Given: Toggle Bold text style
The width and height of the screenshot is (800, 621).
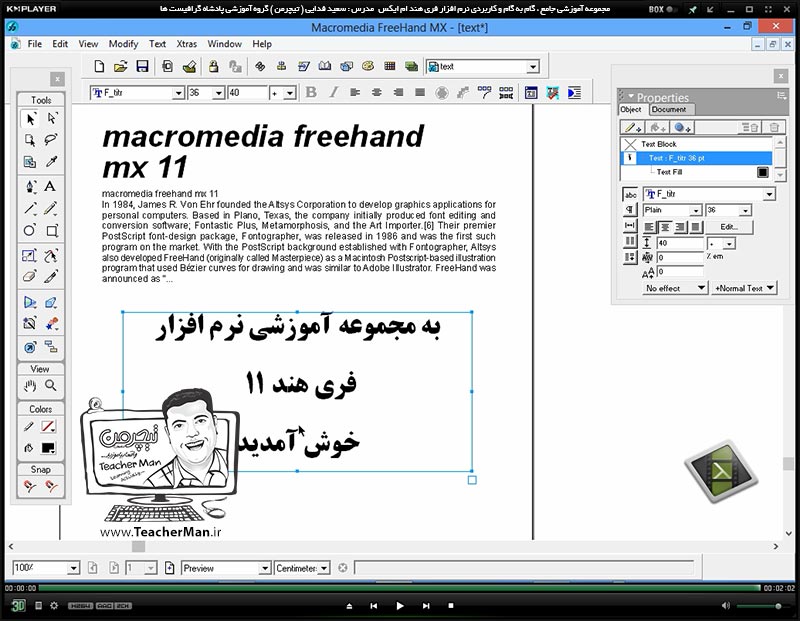Looking at the screenshot, I should pyautogui.click(x=311, y=92).
